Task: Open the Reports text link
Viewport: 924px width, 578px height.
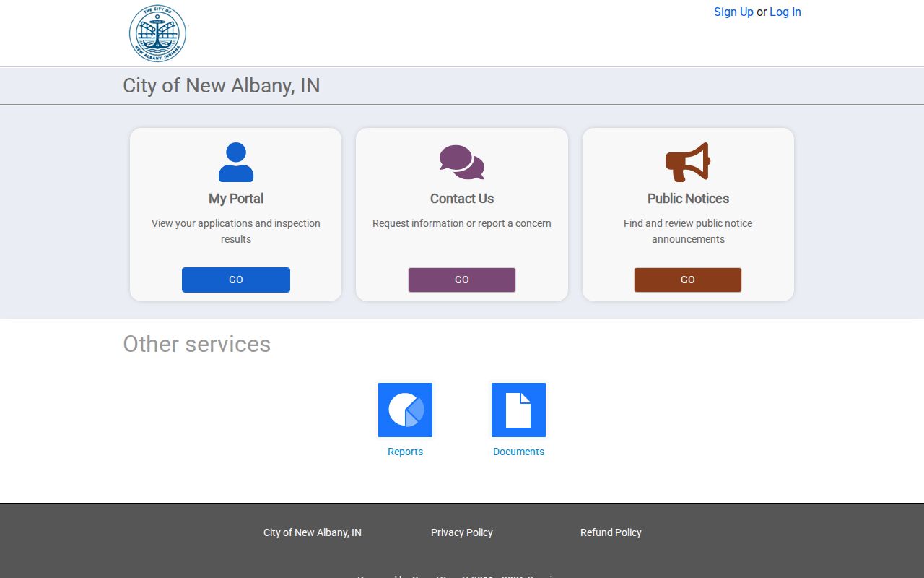Action: (405, 452)
